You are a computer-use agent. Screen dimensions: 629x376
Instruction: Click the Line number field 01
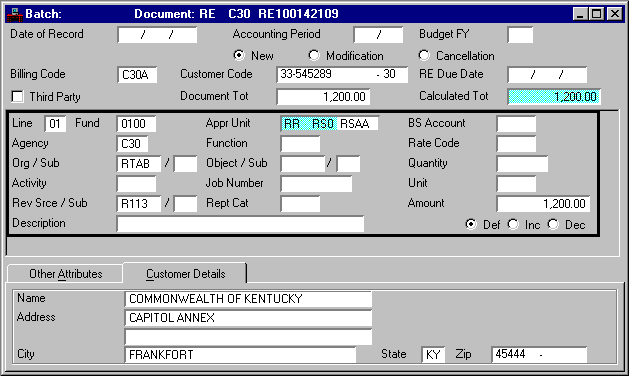[55, 124]
